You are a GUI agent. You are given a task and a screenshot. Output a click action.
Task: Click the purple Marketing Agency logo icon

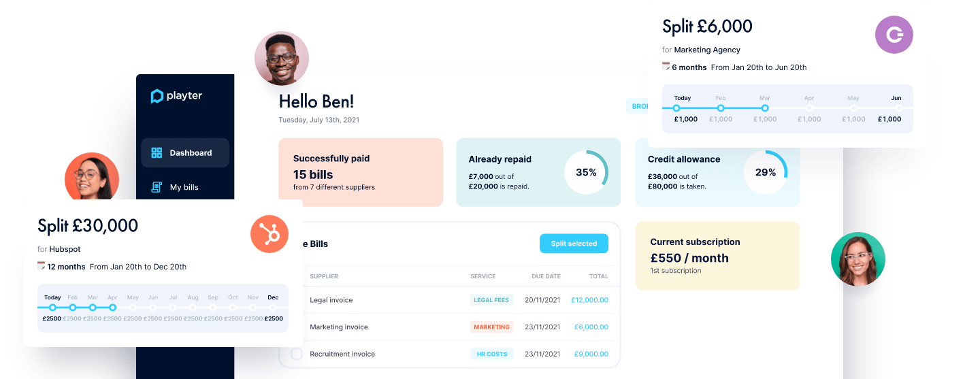click(894, 35)
